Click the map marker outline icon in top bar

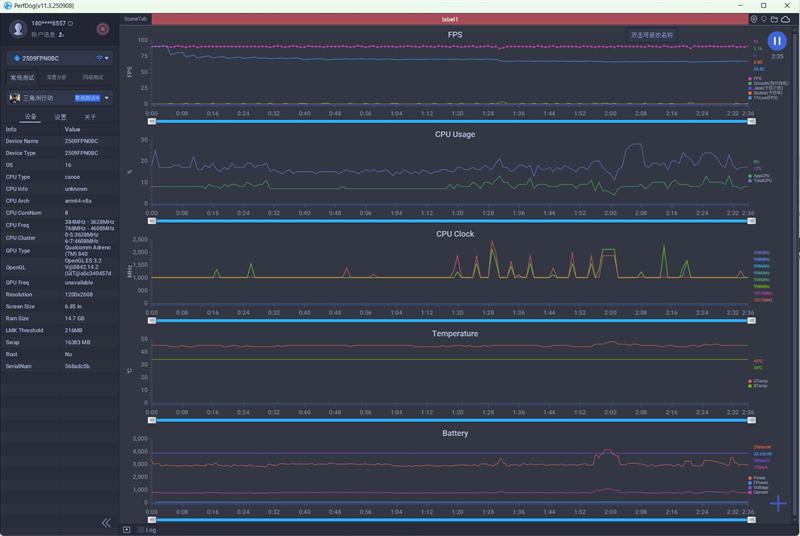click(764, 19)
